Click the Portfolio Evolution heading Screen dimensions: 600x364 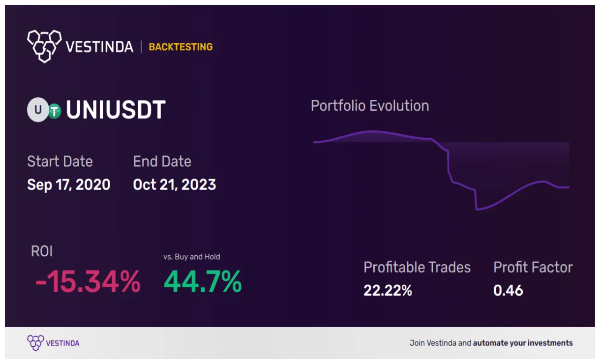(x=369, y=106)
